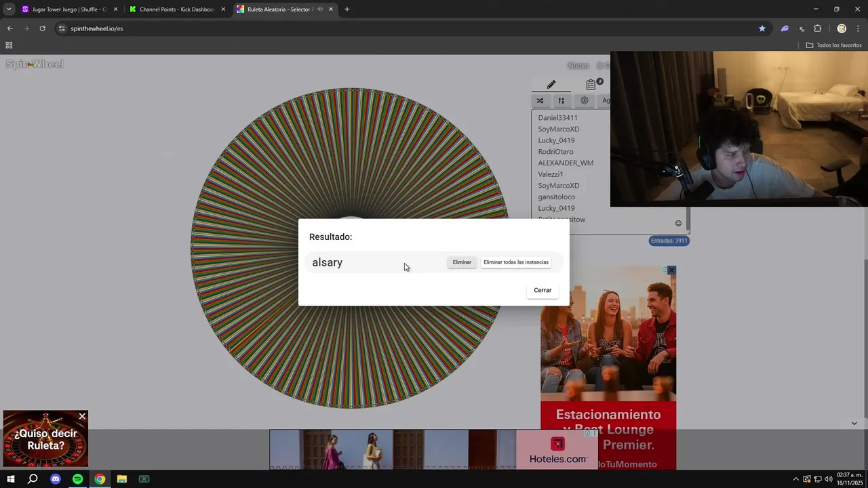
Task: Select the Valezzi1 entry
Action: pyautogui.click(x=550, y=174)
